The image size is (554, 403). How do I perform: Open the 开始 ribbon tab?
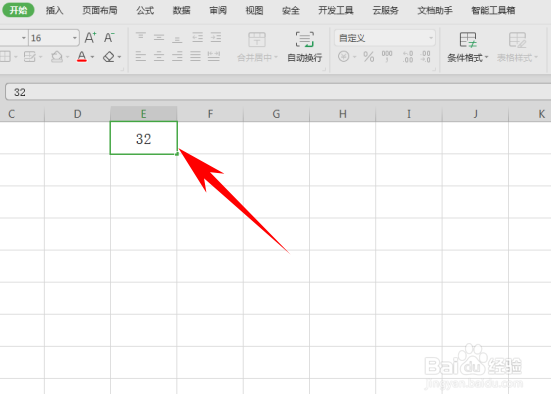coord(18,10)
